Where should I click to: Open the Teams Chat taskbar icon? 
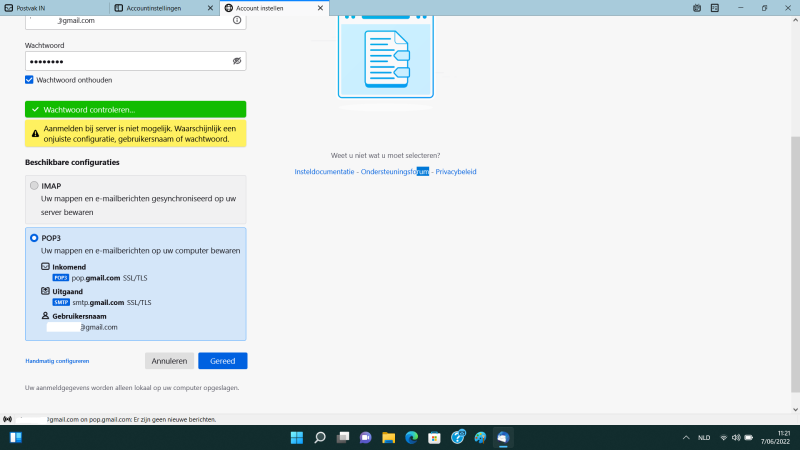point(365,438)
